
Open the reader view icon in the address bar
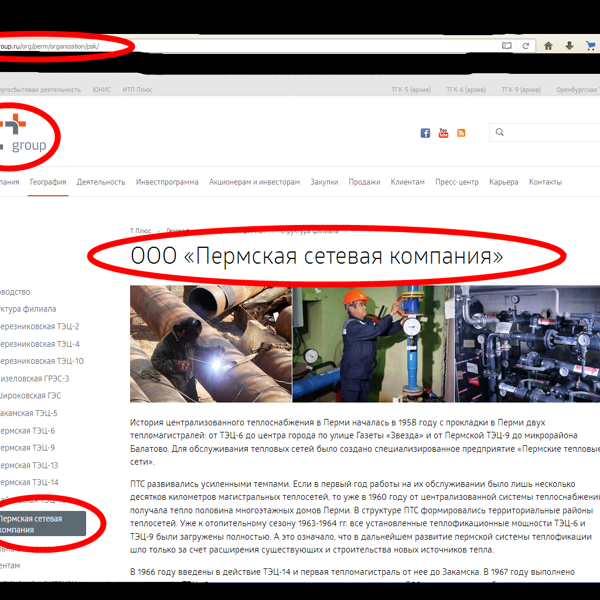[506, 46]
